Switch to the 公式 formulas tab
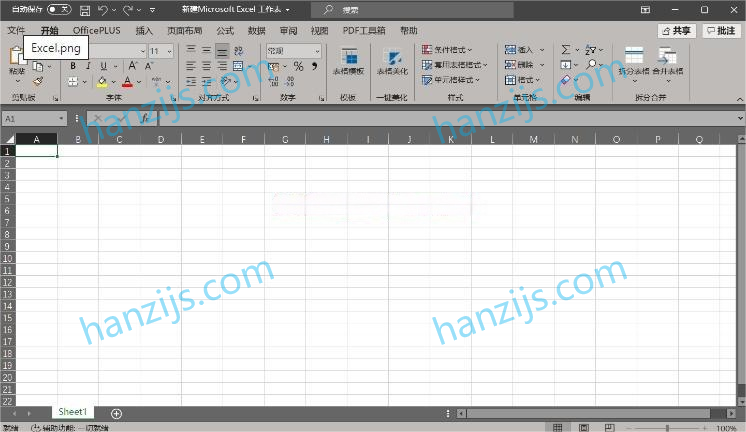The width and height of the screenshot is (746, 432). click(225, 31)
